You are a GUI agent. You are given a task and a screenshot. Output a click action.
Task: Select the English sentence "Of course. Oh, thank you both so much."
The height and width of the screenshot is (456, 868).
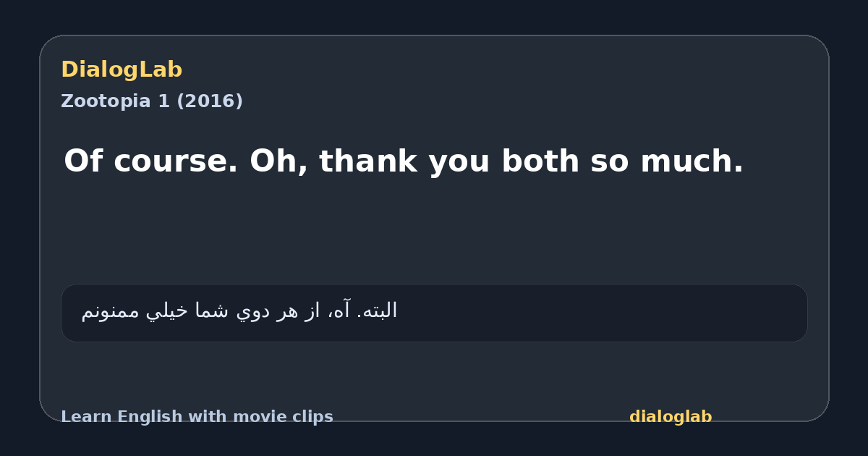(x=404, y=161)
